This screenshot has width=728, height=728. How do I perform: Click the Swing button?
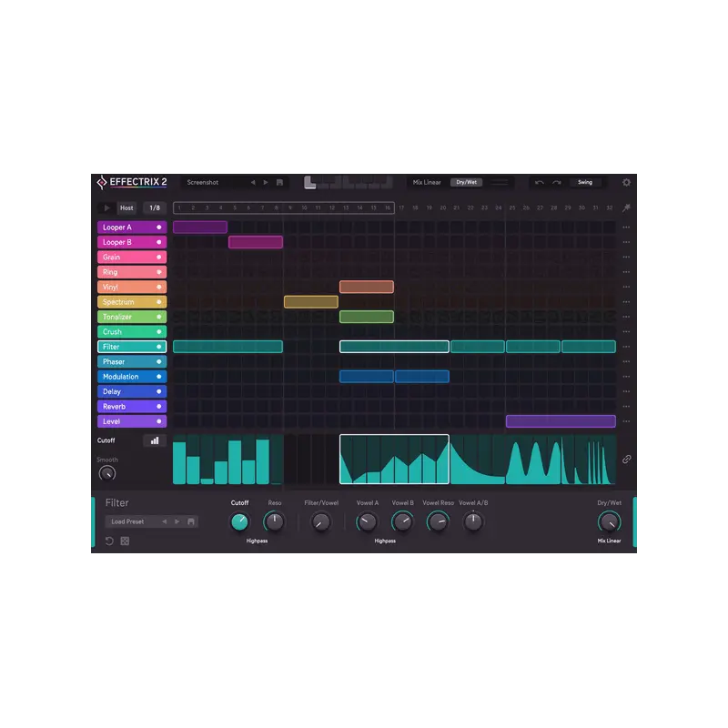click(585, 183)
